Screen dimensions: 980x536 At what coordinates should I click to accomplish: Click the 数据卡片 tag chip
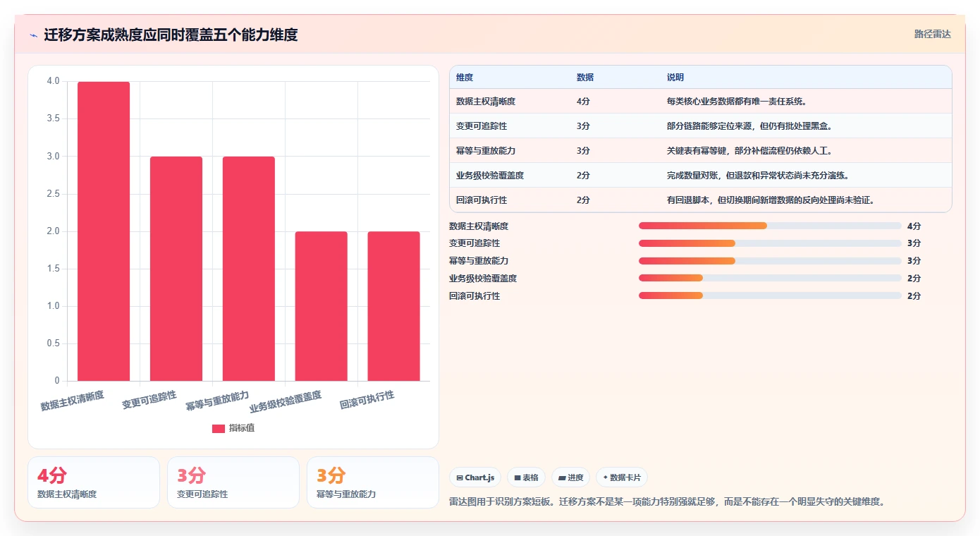click(621, 477)
